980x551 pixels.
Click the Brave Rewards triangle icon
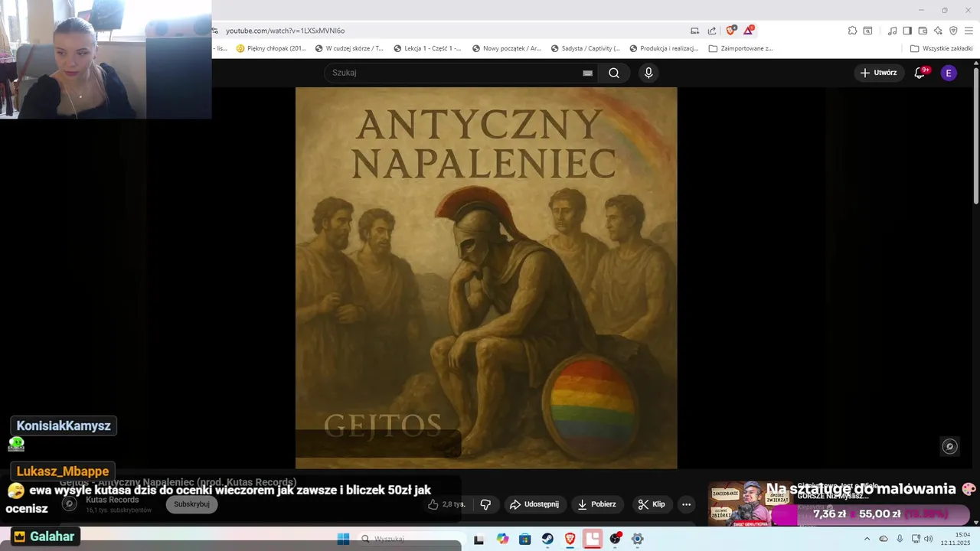749,31
